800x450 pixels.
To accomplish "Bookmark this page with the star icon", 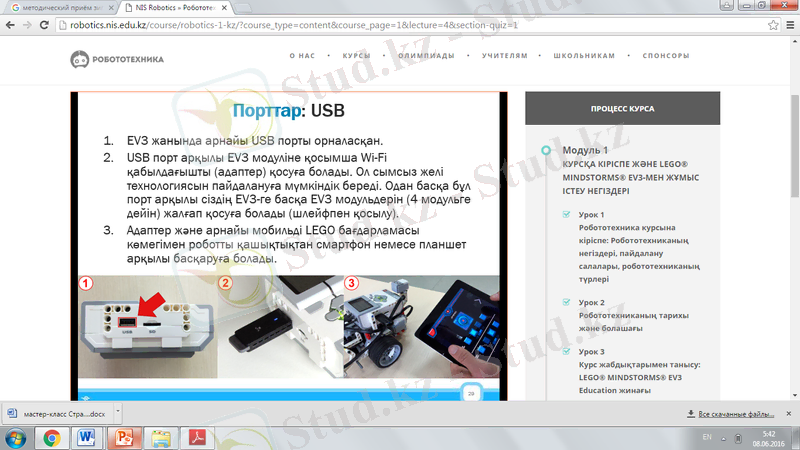I will [x=769, y=24].
